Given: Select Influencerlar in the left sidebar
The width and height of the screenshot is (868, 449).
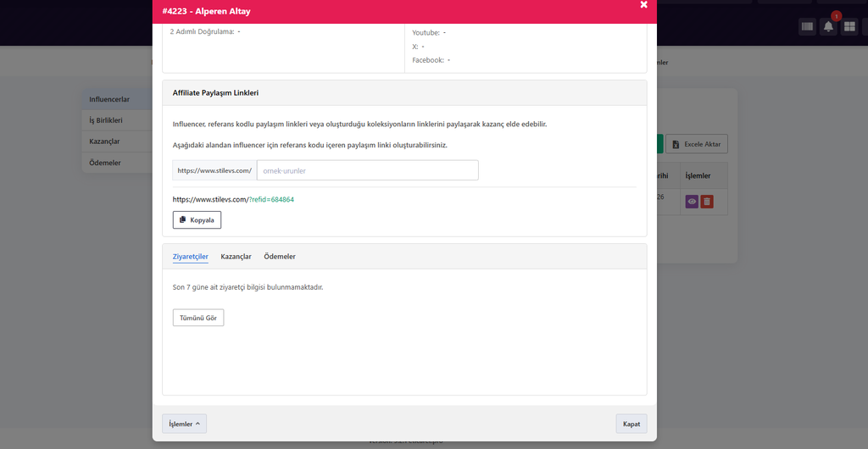Looking at the screenshot, I should click(117, 99).
